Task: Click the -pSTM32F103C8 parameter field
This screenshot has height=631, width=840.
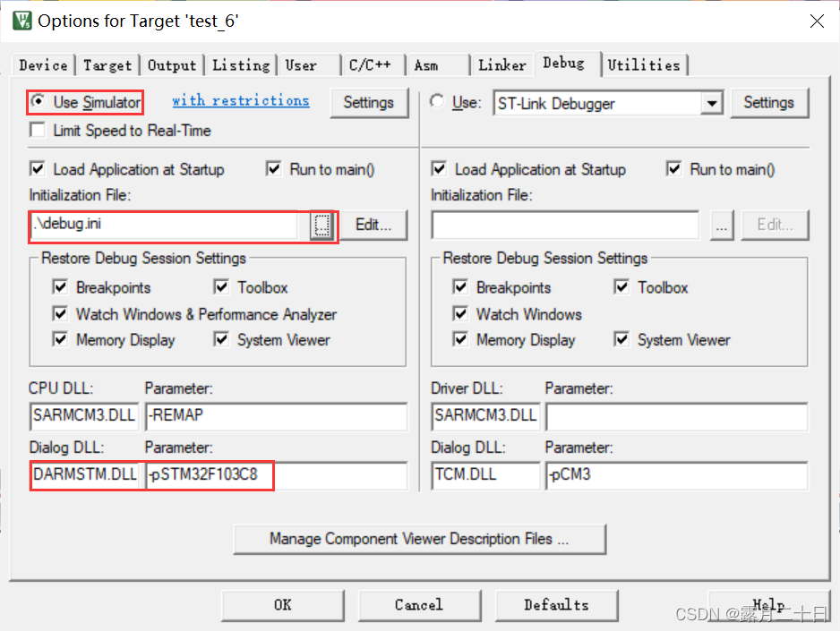Action: tap(277, 475)
